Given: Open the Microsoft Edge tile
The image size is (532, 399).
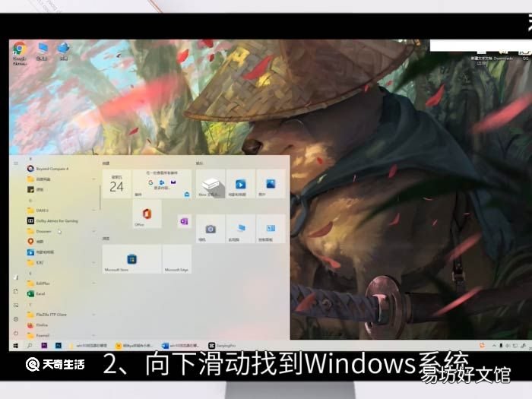Looking at the screenshot, I should click(177, 259).
